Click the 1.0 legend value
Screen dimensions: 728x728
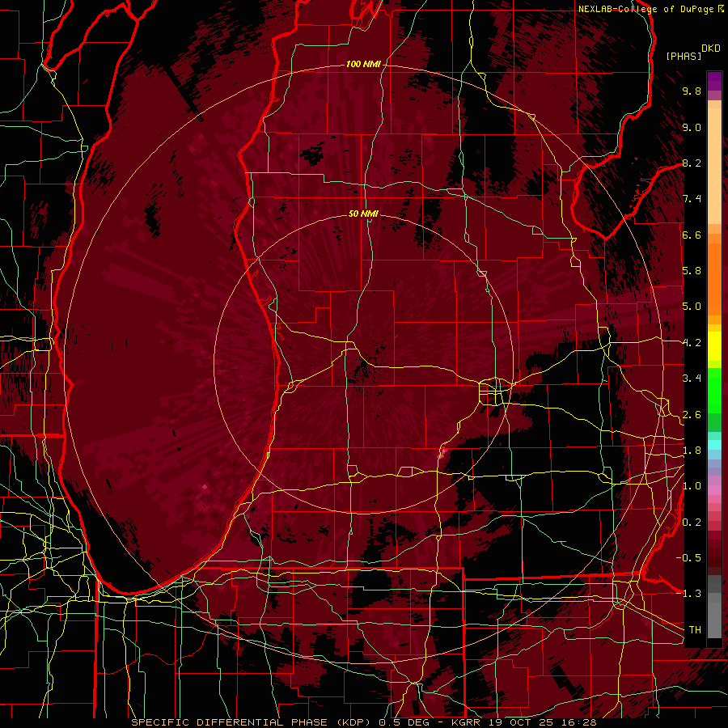coord(692,486)
